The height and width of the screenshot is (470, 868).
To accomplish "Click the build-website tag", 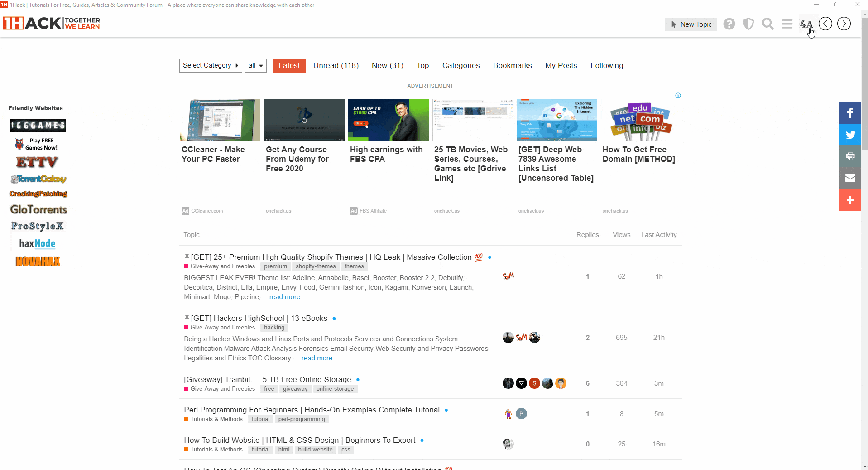I will (315, 450).
